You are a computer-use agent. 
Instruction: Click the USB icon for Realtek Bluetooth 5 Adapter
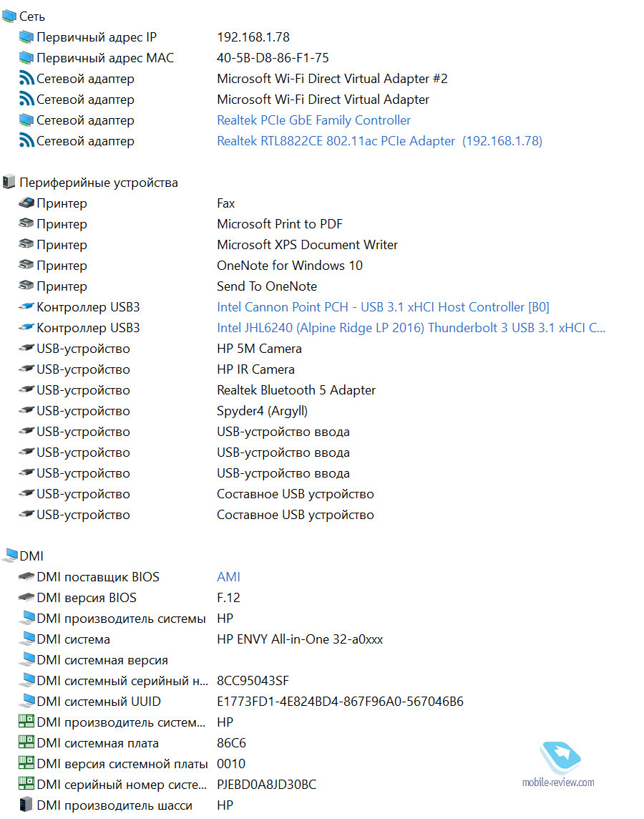click(x=26, y=389)
